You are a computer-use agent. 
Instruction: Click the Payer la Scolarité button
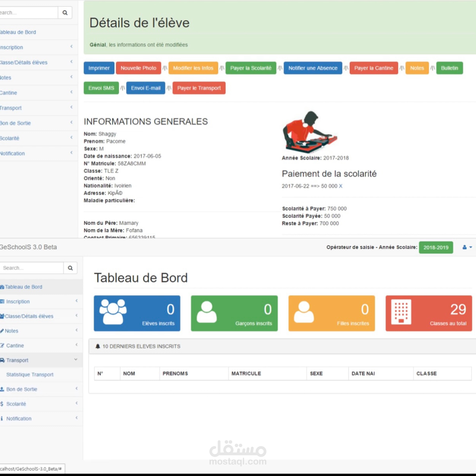[251, 68]
